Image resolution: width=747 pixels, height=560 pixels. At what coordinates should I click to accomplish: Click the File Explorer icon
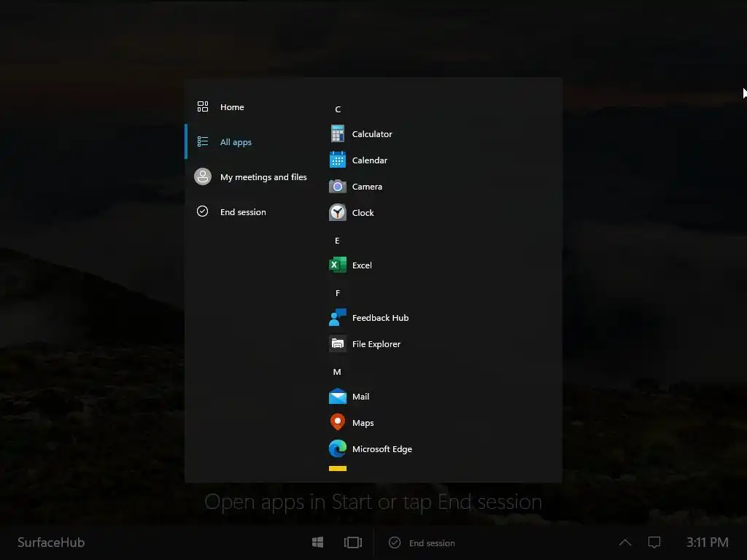(337, 344)
